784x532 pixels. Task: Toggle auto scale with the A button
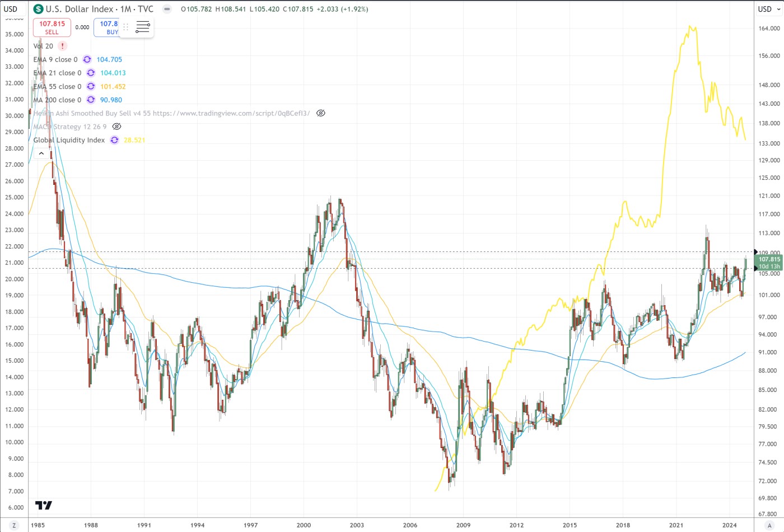769,525
